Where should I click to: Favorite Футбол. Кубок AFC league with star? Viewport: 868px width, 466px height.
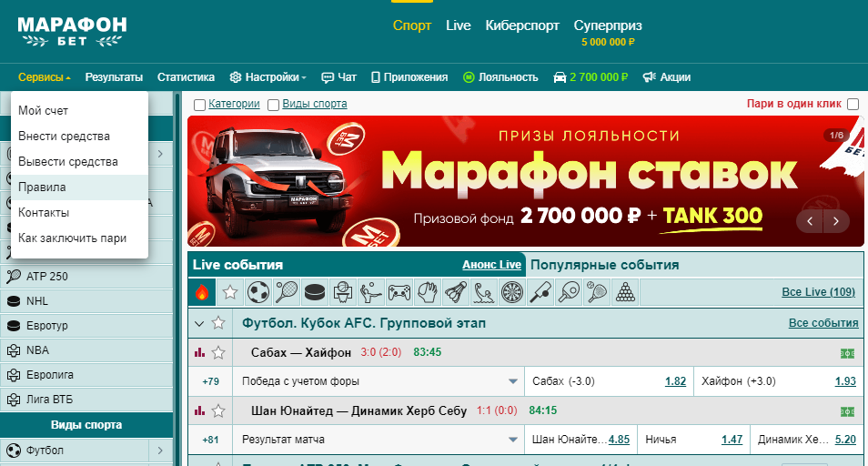click(218, 323)
